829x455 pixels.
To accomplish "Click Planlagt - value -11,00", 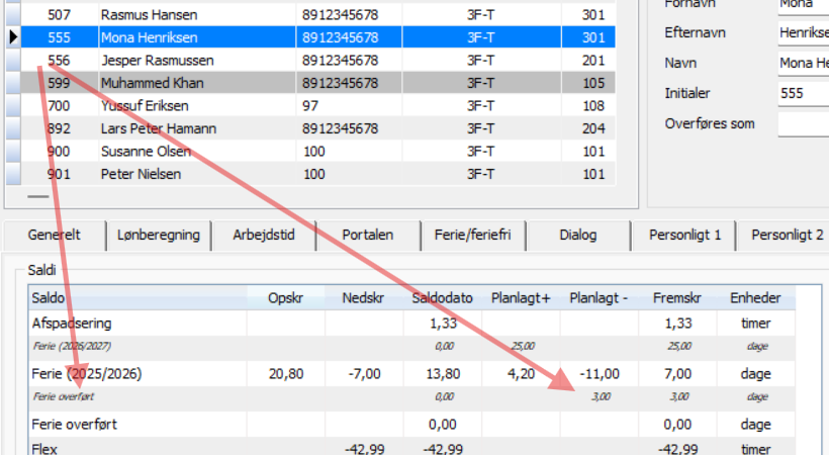I will pos(599,374).
